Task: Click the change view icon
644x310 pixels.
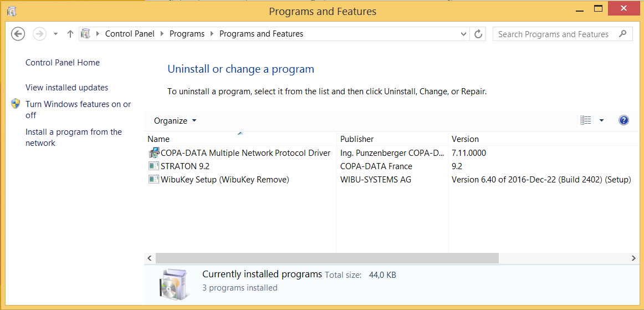Action: coord(586,120)
